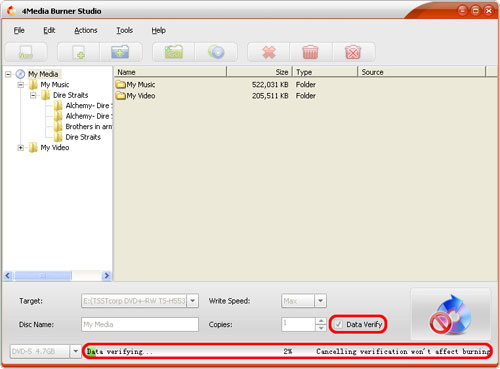Click the tree panel scrollbar left arrow
Screen dimensions: 500x369
click(8, 276)
